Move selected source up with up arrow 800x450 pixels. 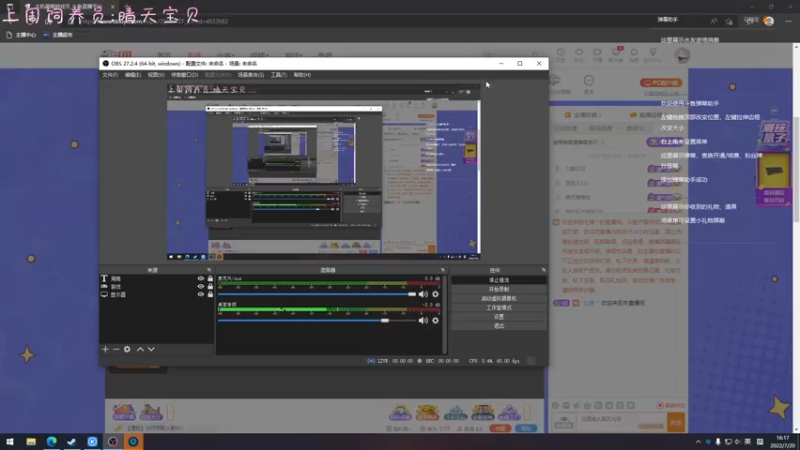coord(140,349)
